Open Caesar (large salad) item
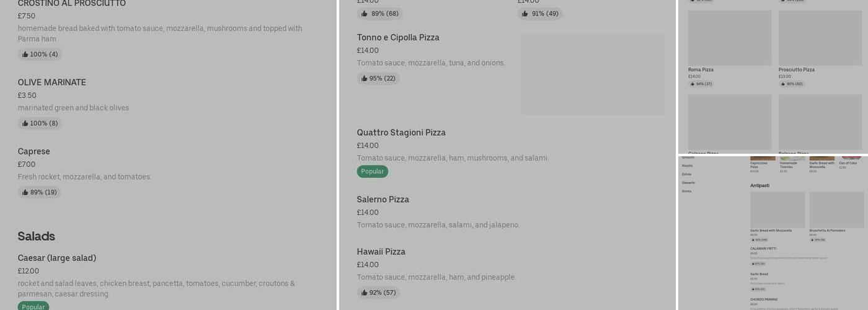The width and height of the screenshot is (868, 310). tap(57, 258)
